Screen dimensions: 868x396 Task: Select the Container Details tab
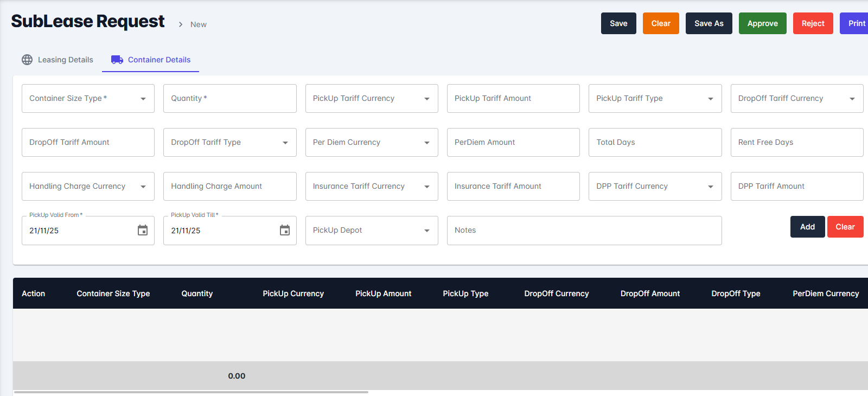[x=159, y=60]
